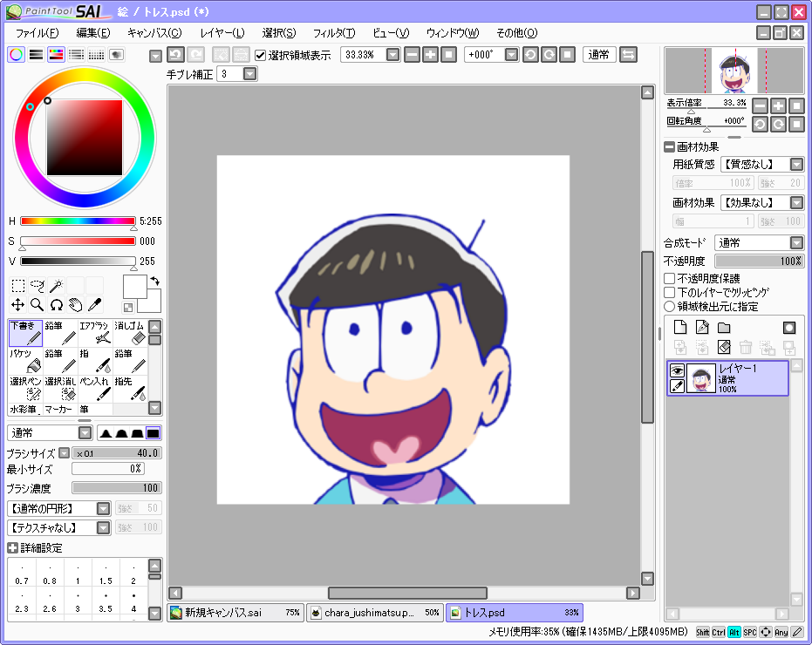Open the 【テクスチャなし】 texture dropdown
The height and width of the screenshot is (645, 812).
[x=104, y=527]
